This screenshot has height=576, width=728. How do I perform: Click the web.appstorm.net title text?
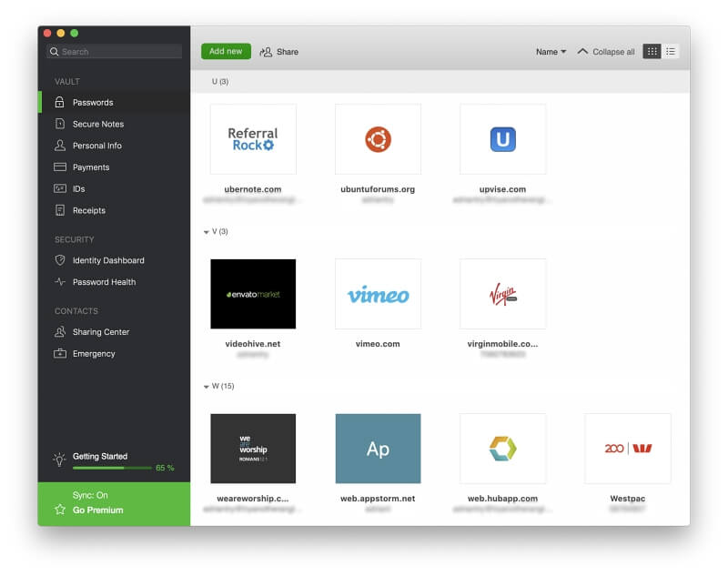click(x=378, y=499)
